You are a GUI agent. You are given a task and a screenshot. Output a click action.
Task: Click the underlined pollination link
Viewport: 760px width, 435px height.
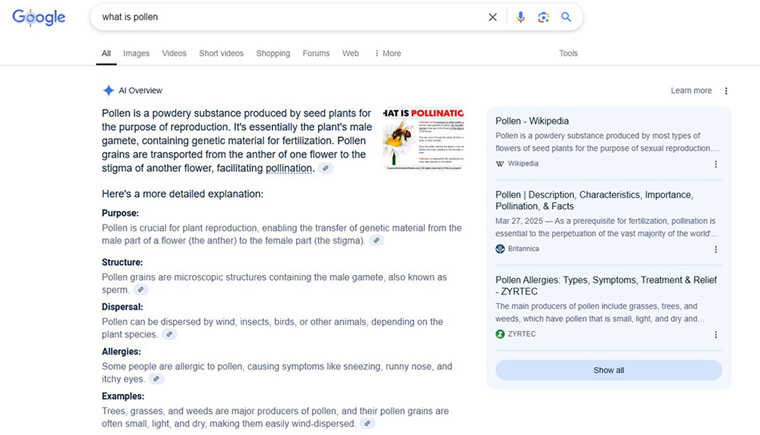click(289, 168)
